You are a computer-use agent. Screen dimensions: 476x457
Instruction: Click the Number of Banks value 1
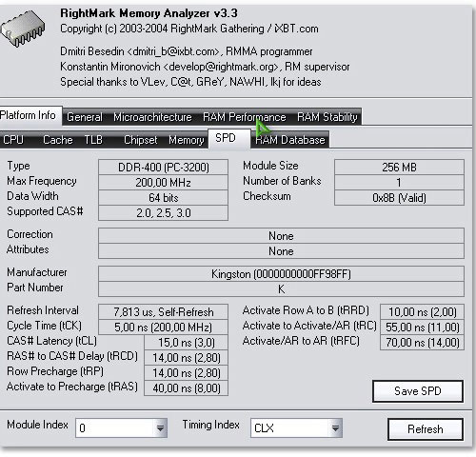click(399, 182)
